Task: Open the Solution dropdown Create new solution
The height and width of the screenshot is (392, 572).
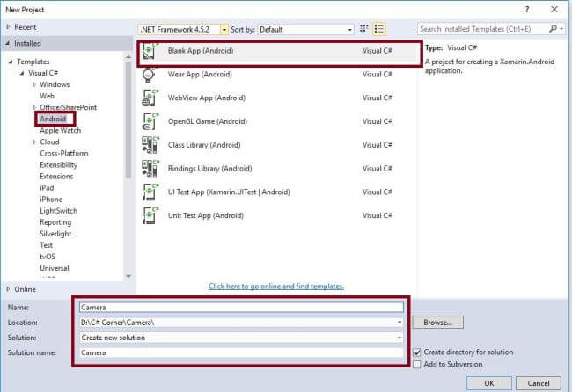Action: (x=400, y=338)
